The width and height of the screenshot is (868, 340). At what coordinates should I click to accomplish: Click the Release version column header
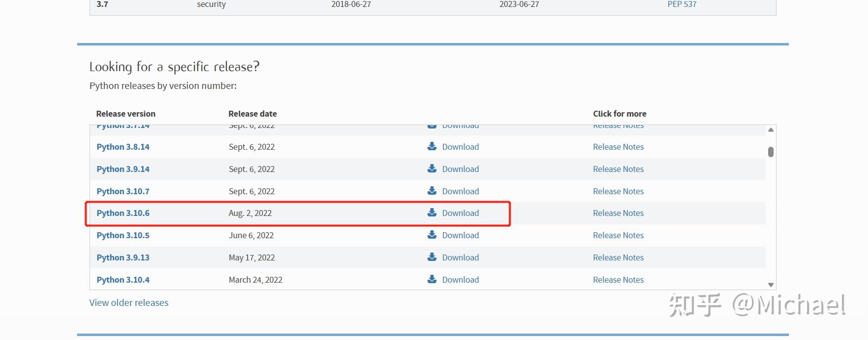point(126,114)
